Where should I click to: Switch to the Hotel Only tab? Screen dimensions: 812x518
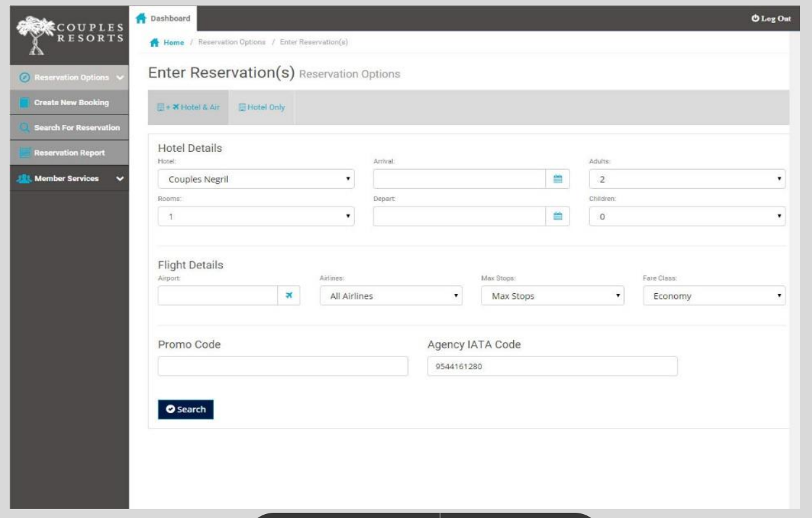click(261, 107)
